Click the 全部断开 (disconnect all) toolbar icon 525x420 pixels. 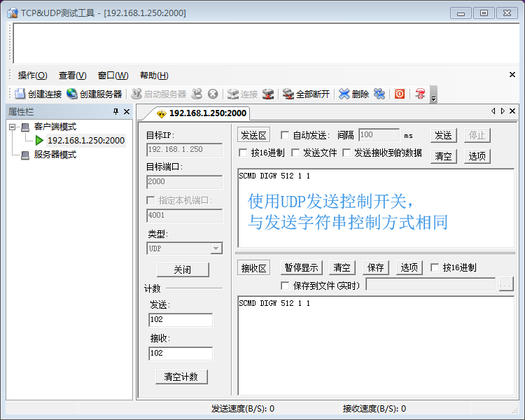click(288, 94)
